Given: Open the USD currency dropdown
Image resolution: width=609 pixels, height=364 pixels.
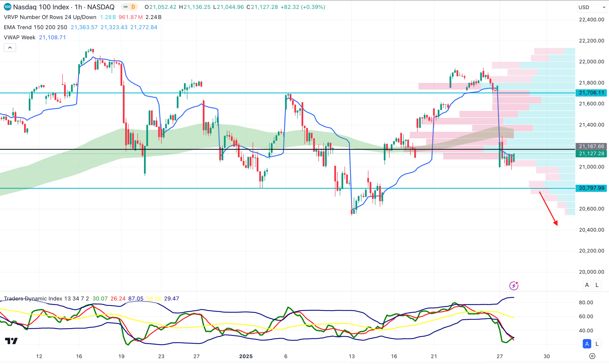Looking at the screenshot, I should 592,7.
